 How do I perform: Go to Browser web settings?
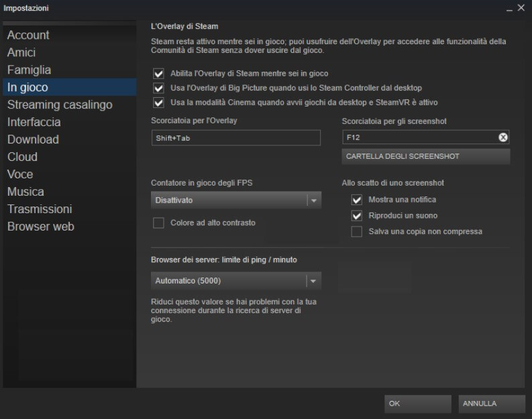(x=70, y=227)
